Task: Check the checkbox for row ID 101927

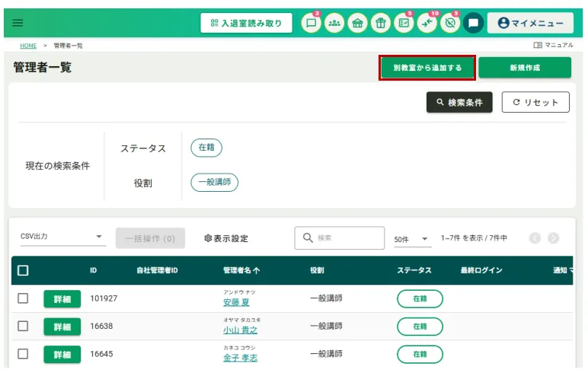Action: click(x=23, y=298)
